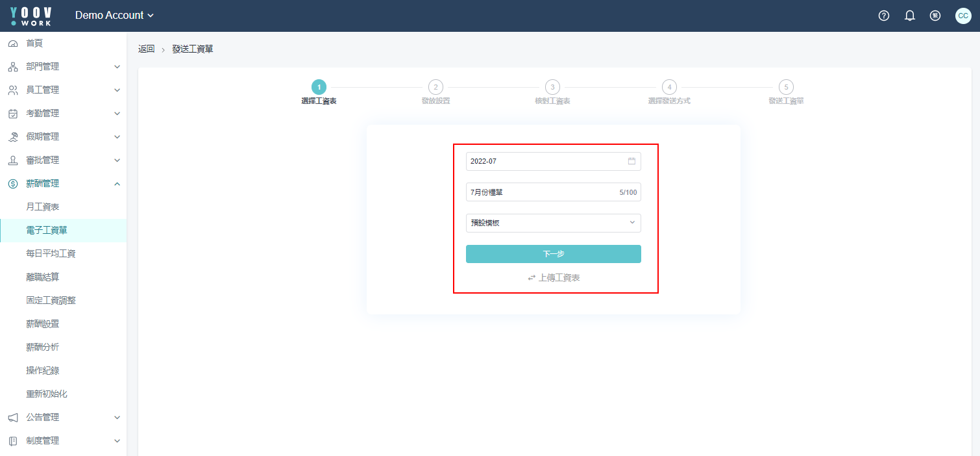Go to 薪酬設置 page
This screenshot has height=456, width=980.
point(43,323)
